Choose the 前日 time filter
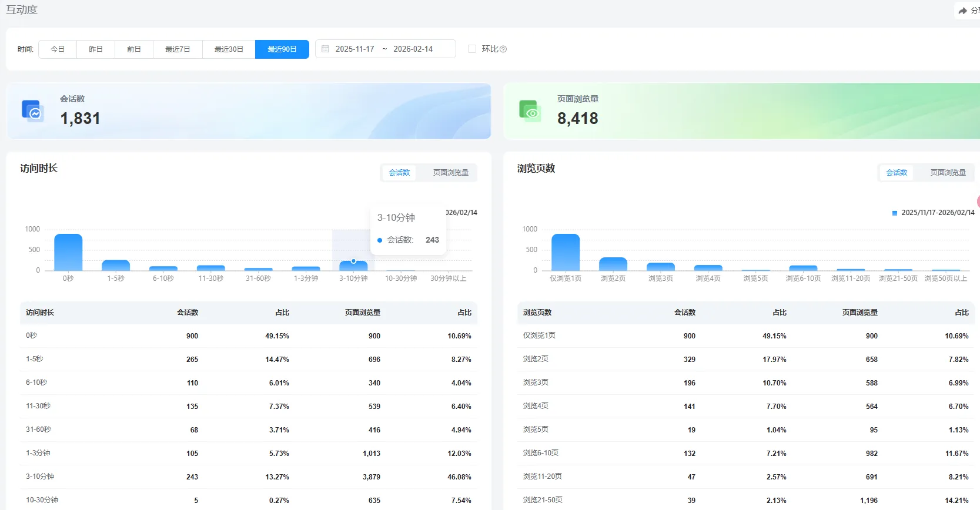This screenshot has height=510, width=980. tap(134, 49)
